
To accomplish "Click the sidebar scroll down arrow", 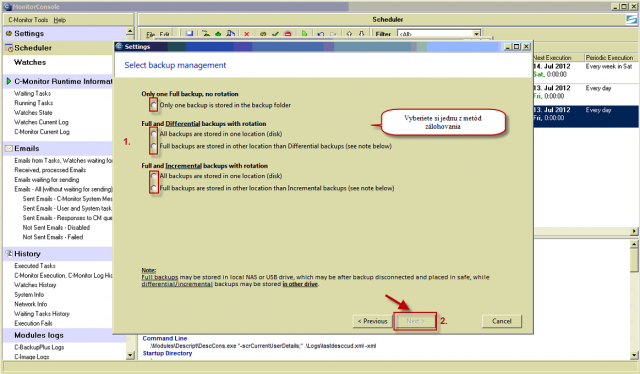I will [130, 355].
